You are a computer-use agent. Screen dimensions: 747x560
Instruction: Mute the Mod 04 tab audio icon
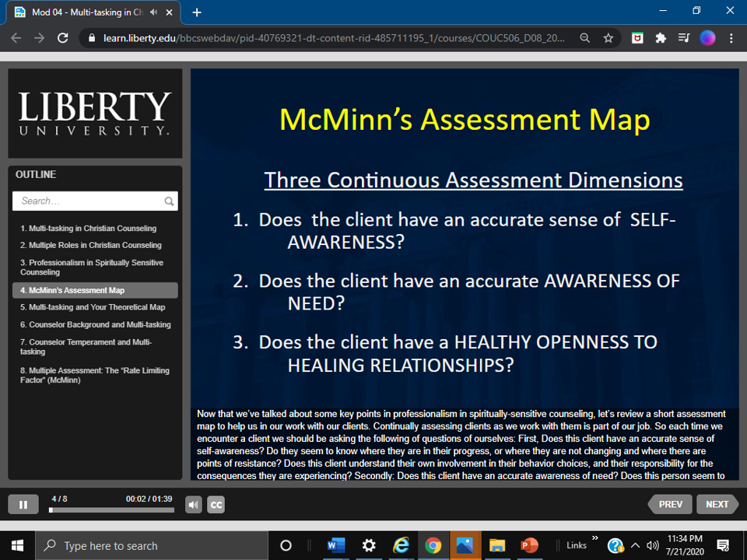pyautogui.click(x=153, y=12)
